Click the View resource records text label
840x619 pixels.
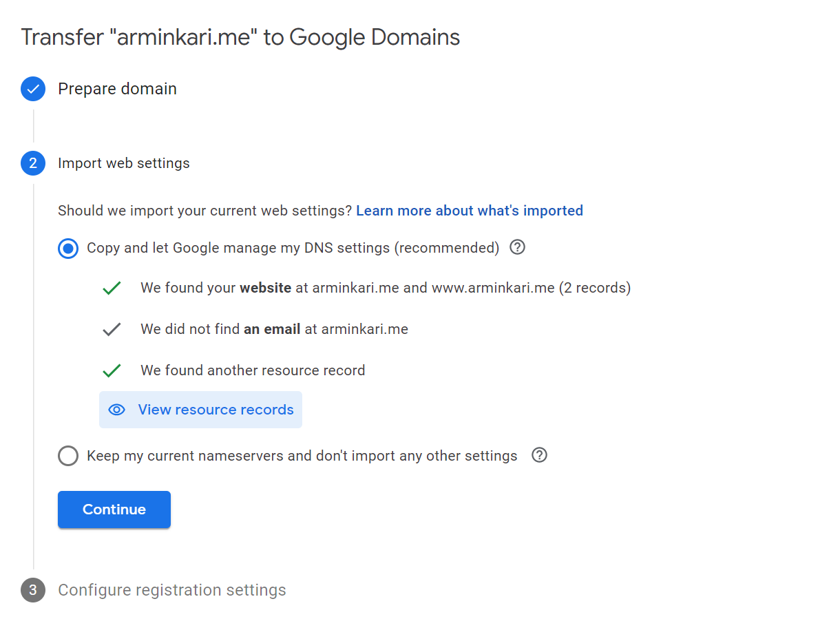coord(216,410)
